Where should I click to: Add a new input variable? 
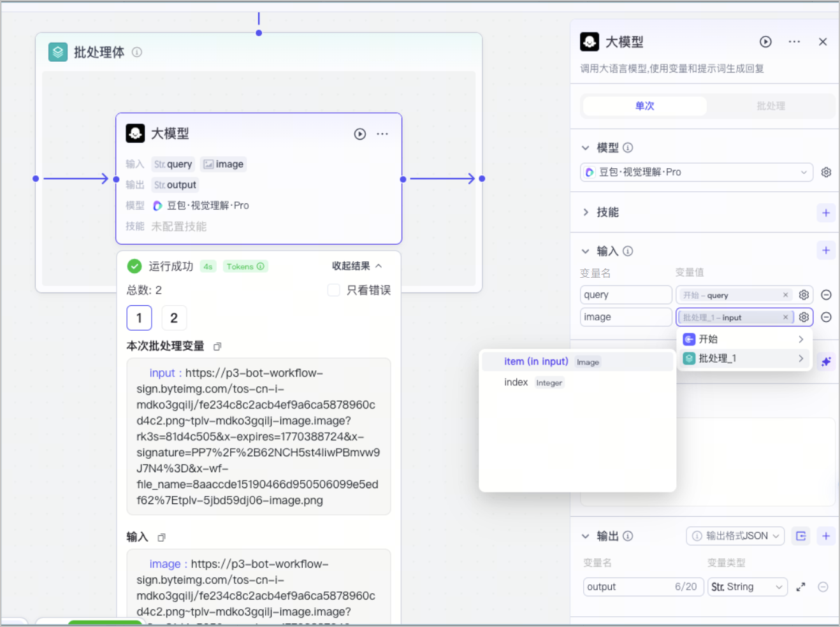pos(826,250)
